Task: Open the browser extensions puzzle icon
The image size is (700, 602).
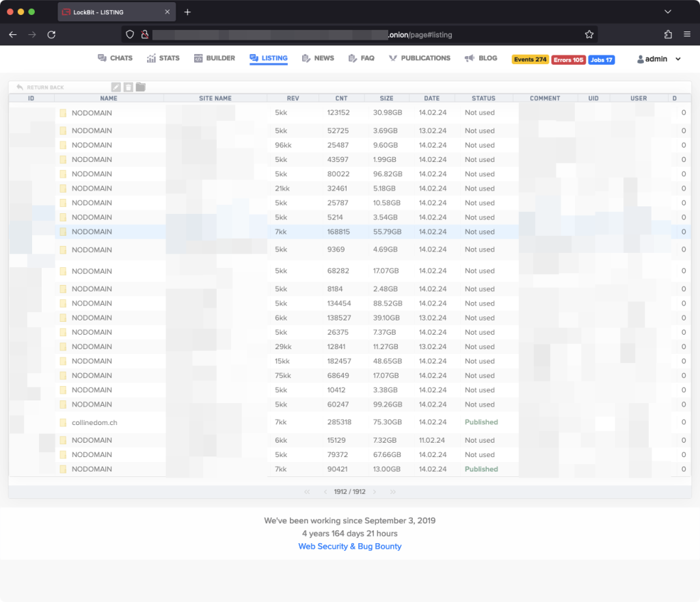Action: (x=668, y=34)
